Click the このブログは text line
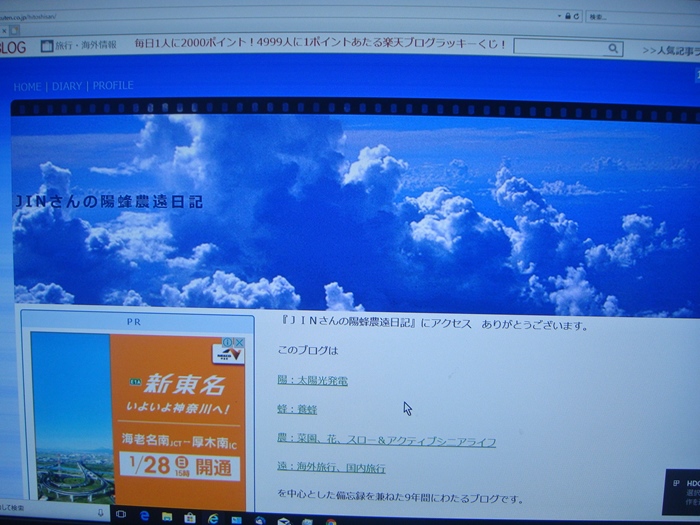This screenshot has width=700, height=525. tap(308, 350)
